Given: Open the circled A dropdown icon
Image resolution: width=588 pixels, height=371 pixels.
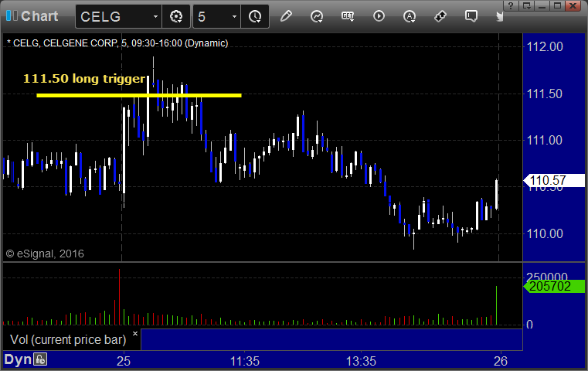Looking at the screenshot, I should click(409, 16).
